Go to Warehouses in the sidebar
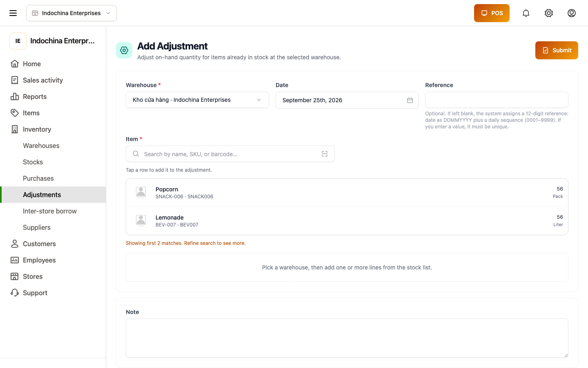Viewport: 588px width, 368px height. tap(41, 146)
